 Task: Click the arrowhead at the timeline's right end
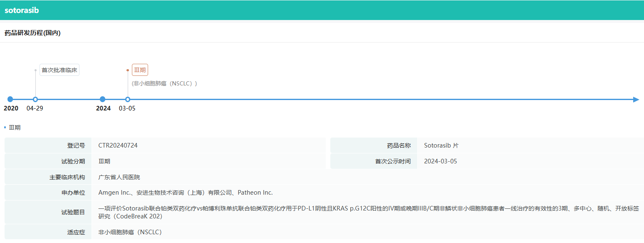[x=636, y=99]
